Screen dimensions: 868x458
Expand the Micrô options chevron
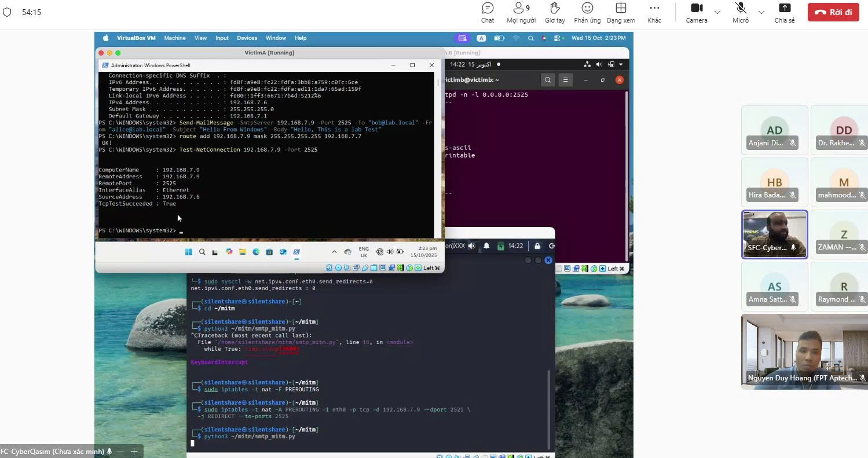tap(761, 12)
